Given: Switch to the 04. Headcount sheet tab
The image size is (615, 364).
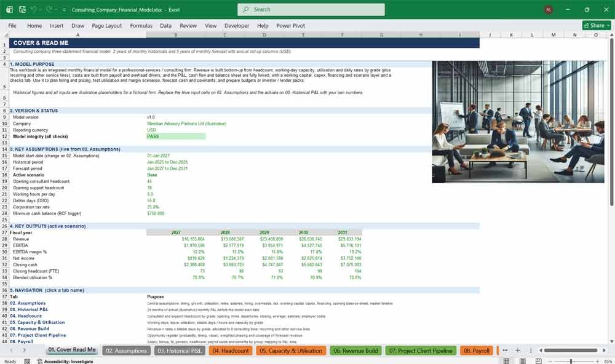Looking at the screenshot, I should click(x=231, y=350).
